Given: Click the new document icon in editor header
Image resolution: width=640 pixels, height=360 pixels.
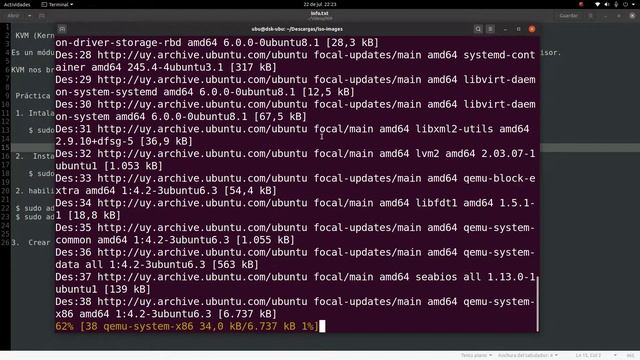Looking at the screenshot, I should coord(42,16).
